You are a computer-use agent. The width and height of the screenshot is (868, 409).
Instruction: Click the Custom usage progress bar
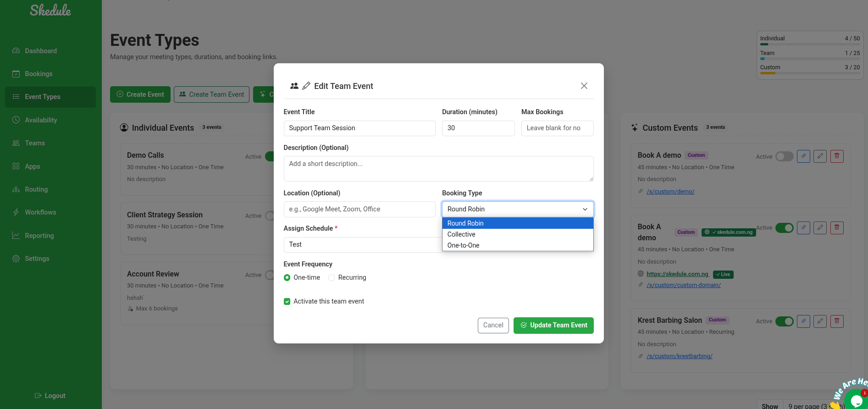point(810,73)
